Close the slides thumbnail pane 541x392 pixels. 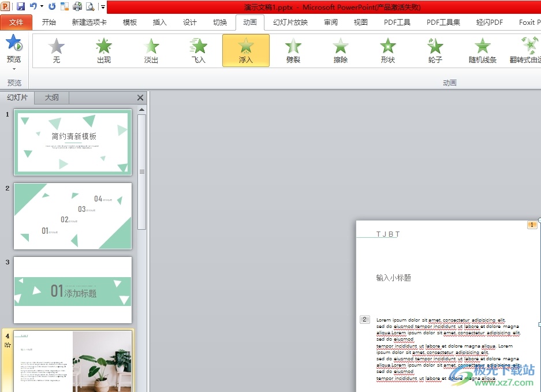(140, 98)
